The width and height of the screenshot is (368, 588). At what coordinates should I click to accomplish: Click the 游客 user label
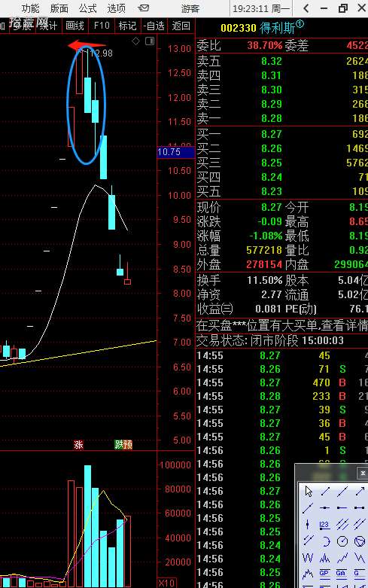coord(190,8)
